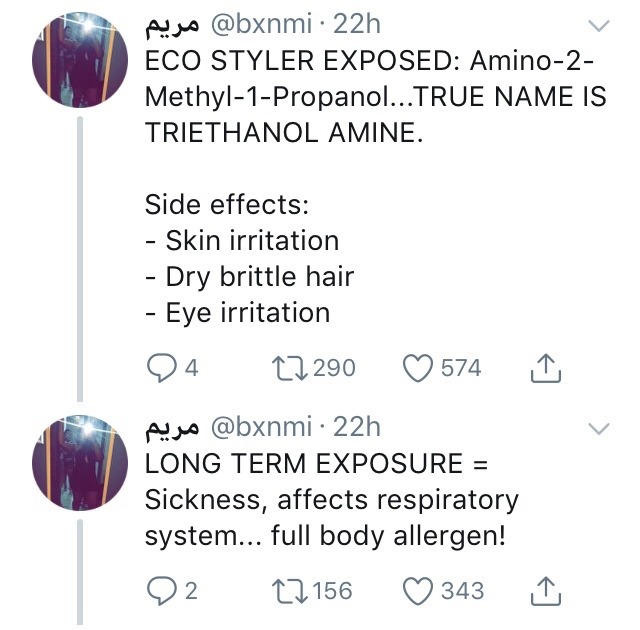Image resolution: width=640 pixels, height=630 pixels.
Task: Retweet the ECO STYLER EXPOSED tweet
Action: (x=290, y=368)
